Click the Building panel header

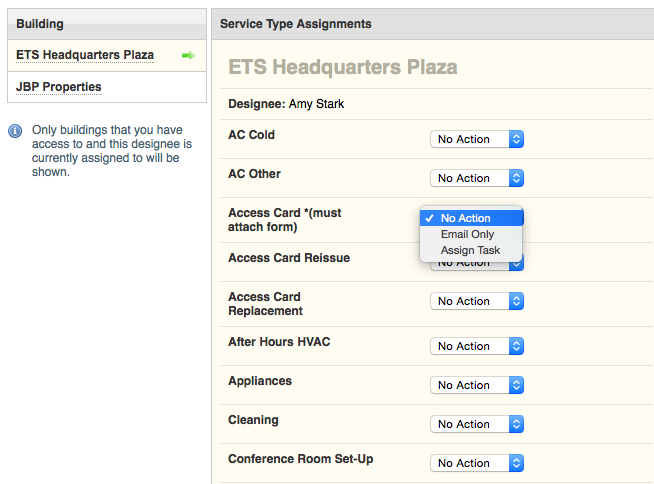40,23
